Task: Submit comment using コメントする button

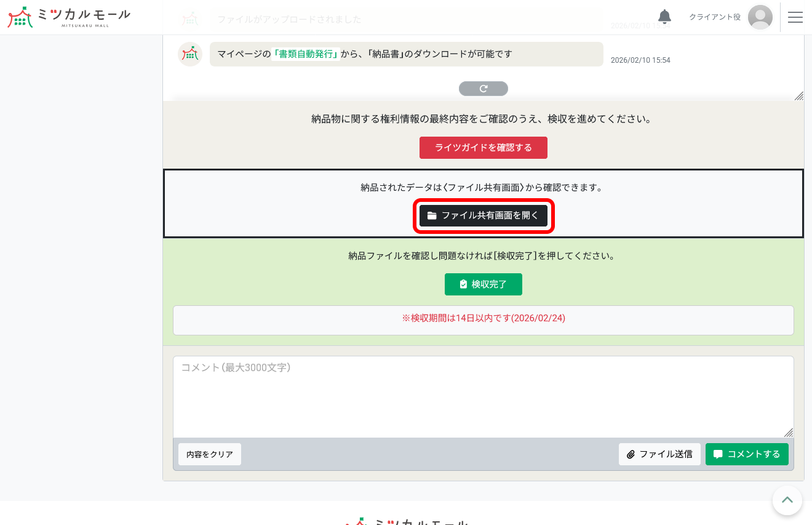Action: pos(747,454)
